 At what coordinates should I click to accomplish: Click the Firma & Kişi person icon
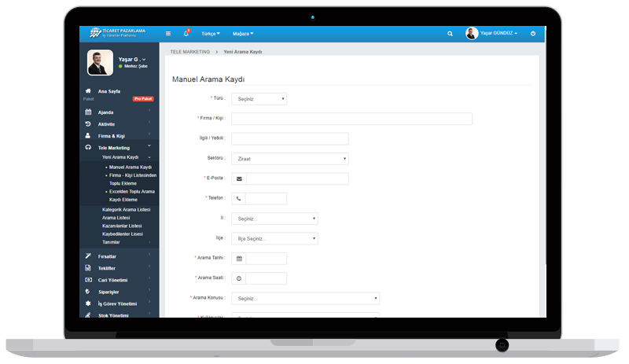[88, 136]
